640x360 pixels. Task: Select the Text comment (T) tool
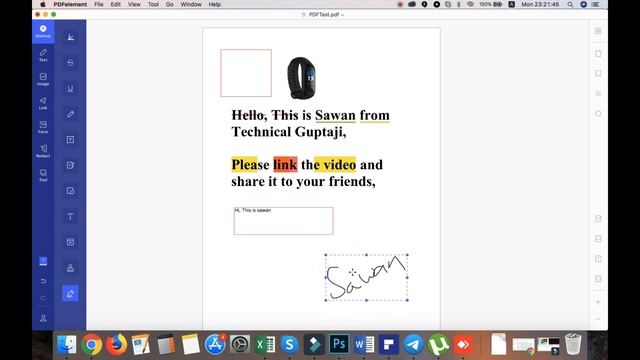click(70, 216)
